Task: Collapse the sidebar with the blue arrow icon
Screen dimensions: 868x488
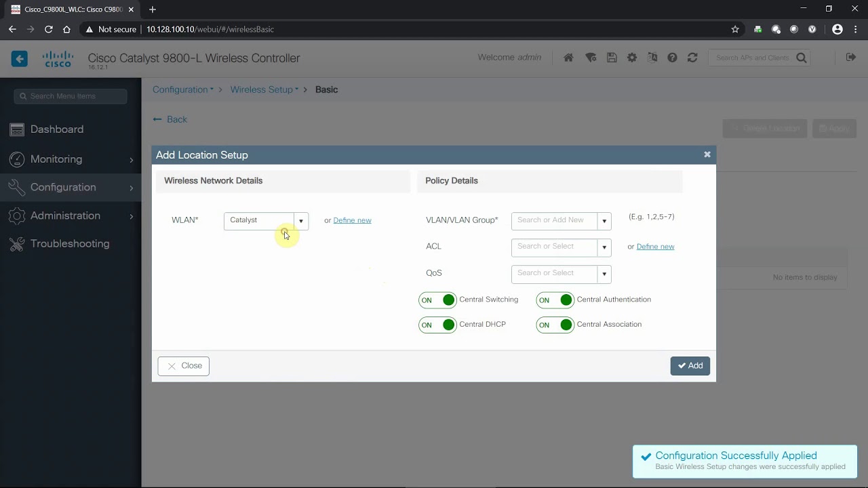Action: (x=20, y=59)
